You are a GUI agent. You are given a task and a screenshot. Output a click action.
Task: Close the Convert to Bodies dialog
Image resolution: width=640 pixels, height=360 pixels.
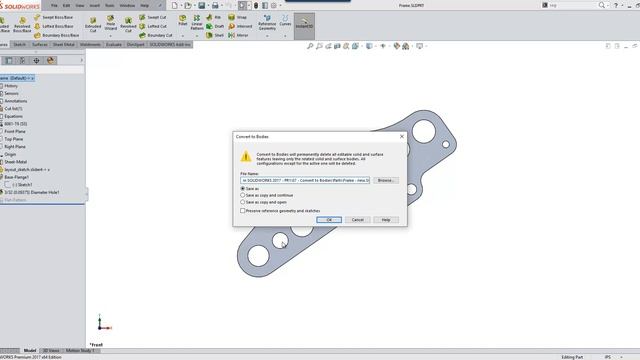pyautogui.click(x=402, y=136)
